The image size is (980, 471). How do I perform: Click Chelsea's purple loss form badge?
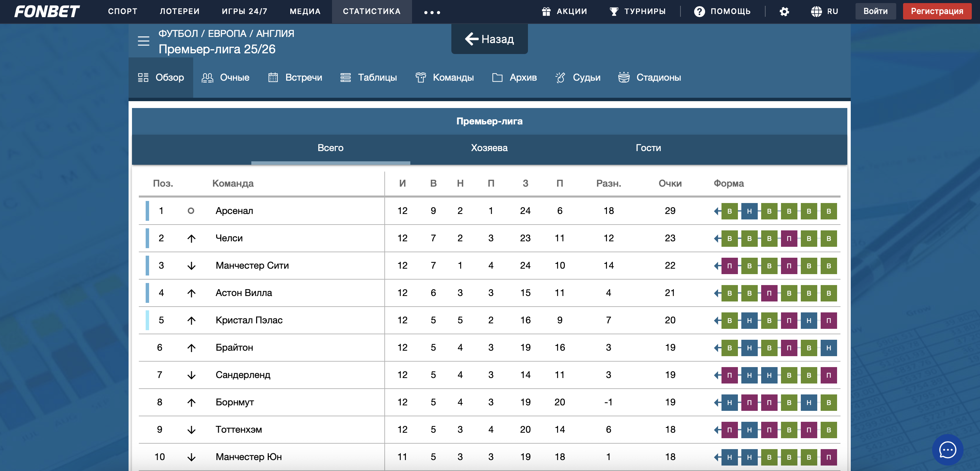click(x=789, y=238)
